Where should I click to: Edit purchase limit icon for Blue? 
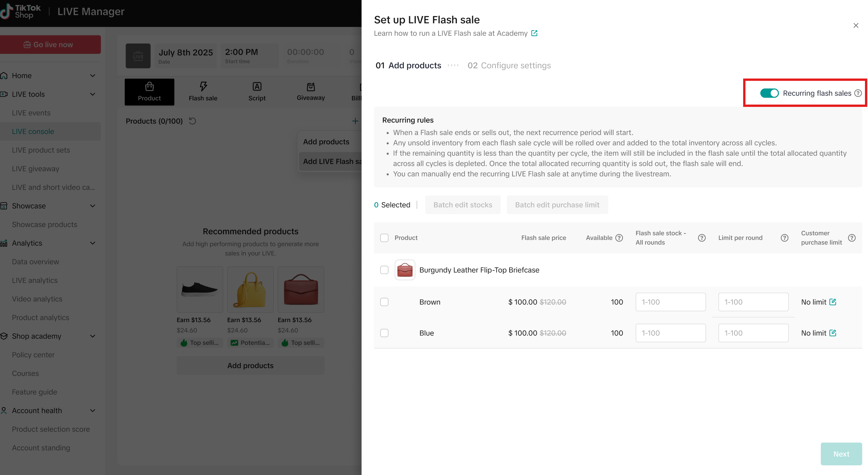[x=833, y=333]
